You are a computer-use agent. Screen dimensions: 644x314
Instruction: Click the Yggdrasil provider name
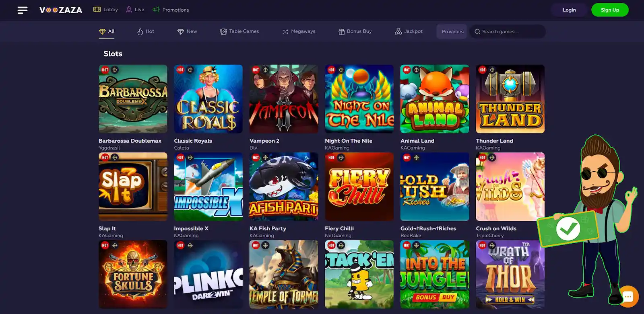pyautogui.click(x=109, y=148)
